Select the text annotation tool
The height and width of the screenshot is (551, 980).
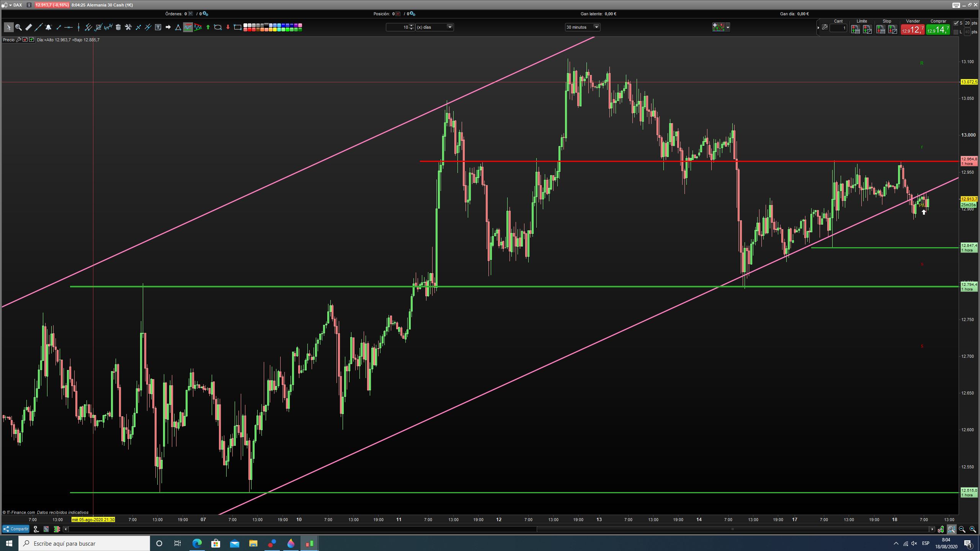point(158,27)
